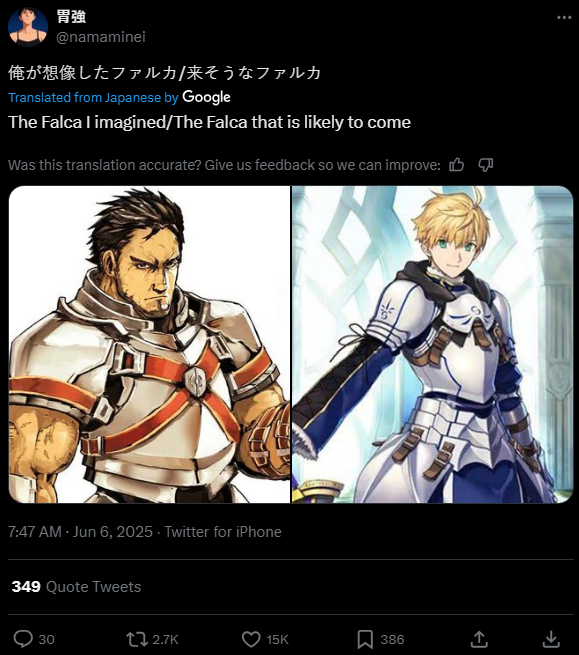Click the Translated from Japanese by Google link
Image resolution: width=579 pixels, height=655 pixels.
coord(119,97)
